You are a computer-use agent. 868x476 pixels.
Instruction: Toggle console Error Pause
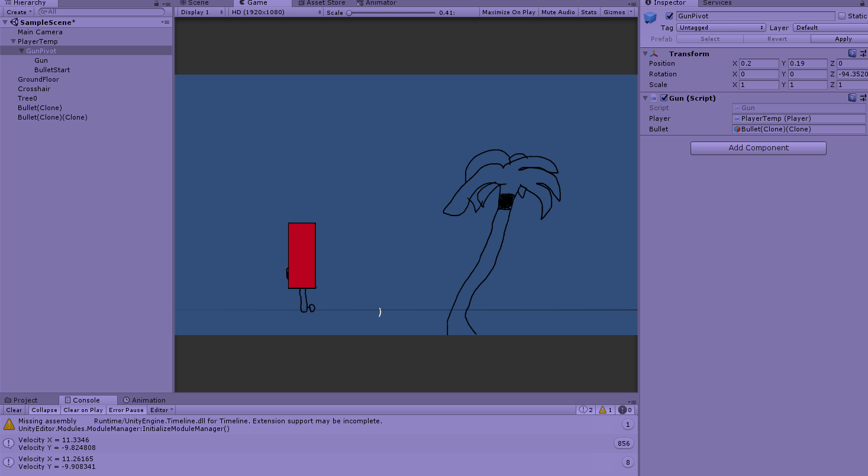click(126, 410)
